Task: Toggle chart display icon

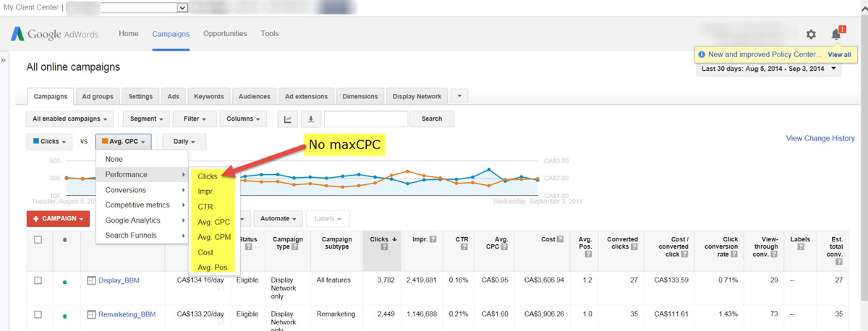Action: (x=288, y=119)
